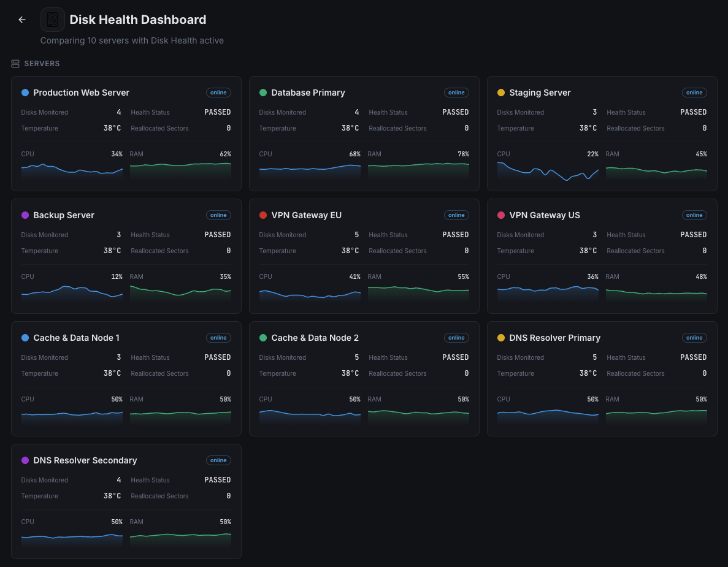Click the disk drive icon in the header
The height and width of the screenshot is (567, 728).
[x=53, y=19]
